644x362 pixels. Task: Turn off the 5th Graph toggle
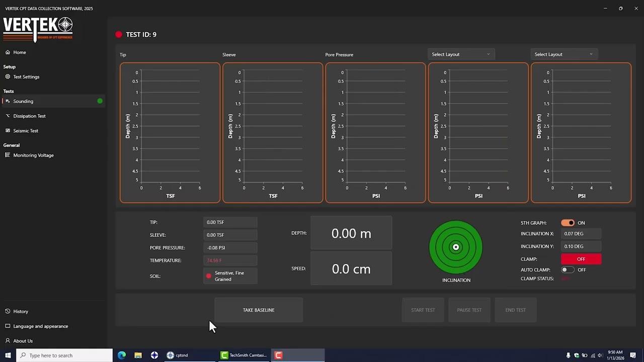pyautogui.click(x=568, y=223)
